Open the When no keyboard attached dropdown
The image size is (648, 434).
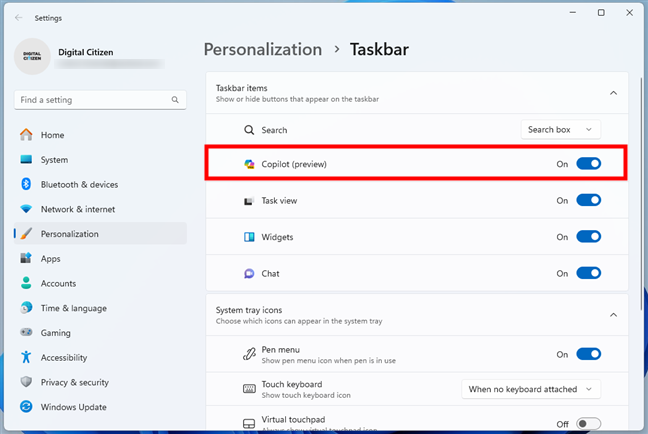coord(531,389)
